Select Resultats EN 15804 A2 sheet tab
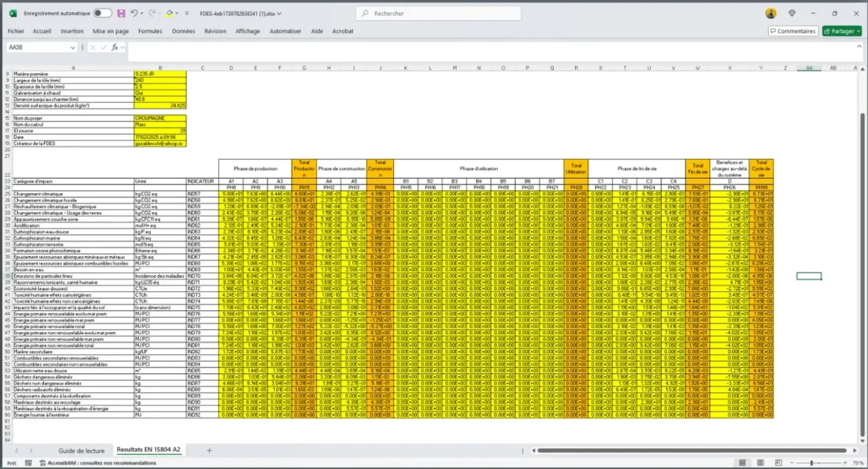 click(149, 450)
